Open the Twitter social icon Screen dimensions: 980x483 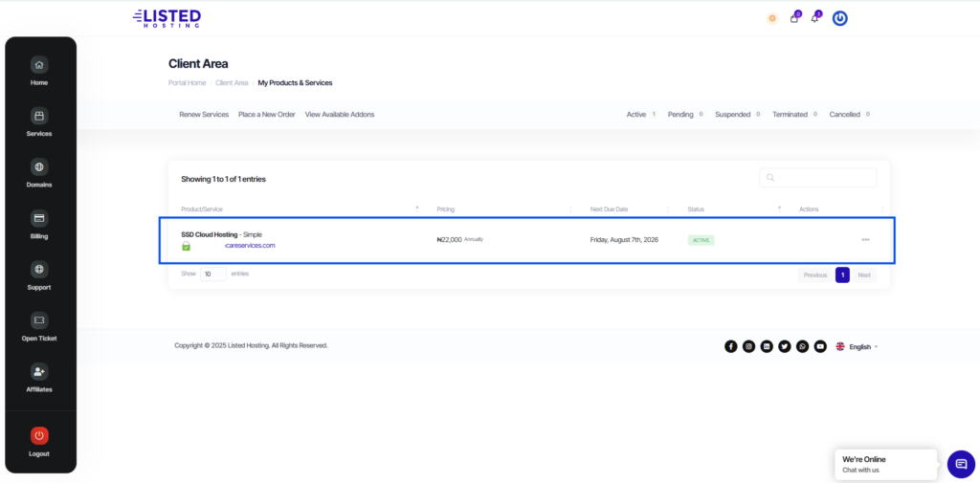tap(785, 346)
